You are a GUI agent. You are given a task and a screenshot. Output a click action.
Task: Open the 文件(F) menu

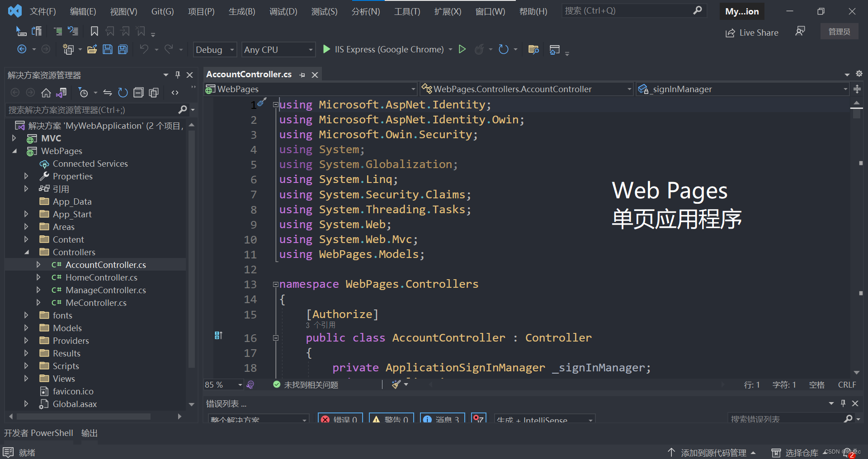click(43, 11)
